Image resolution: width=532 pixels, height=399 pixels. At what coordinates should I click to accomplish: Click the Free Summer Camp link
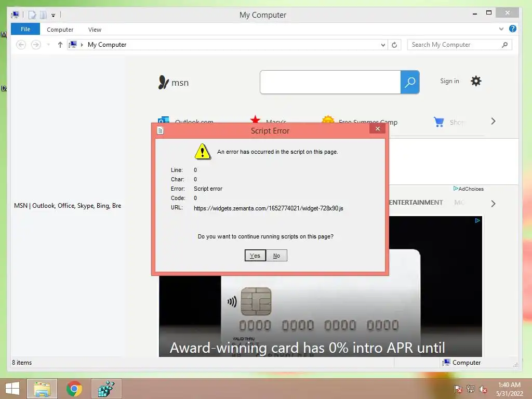click(x=368, y=122)
